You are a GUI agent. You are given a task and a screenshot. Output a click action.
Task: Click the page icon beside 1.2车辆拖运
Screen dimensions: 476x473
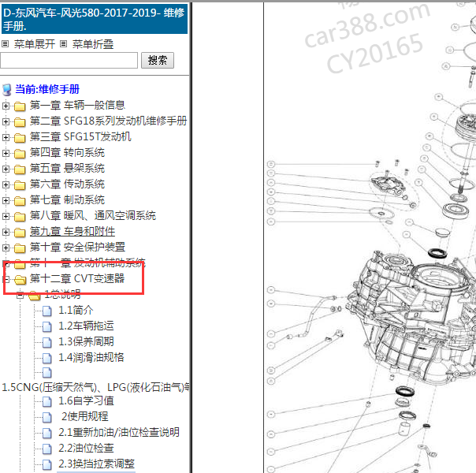[46, 326]
